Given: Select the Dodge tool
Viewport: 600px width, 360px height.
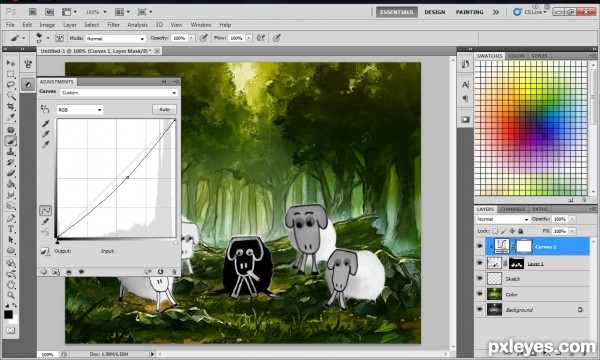Looking at the screenshot, I should [x=11, y=206].
